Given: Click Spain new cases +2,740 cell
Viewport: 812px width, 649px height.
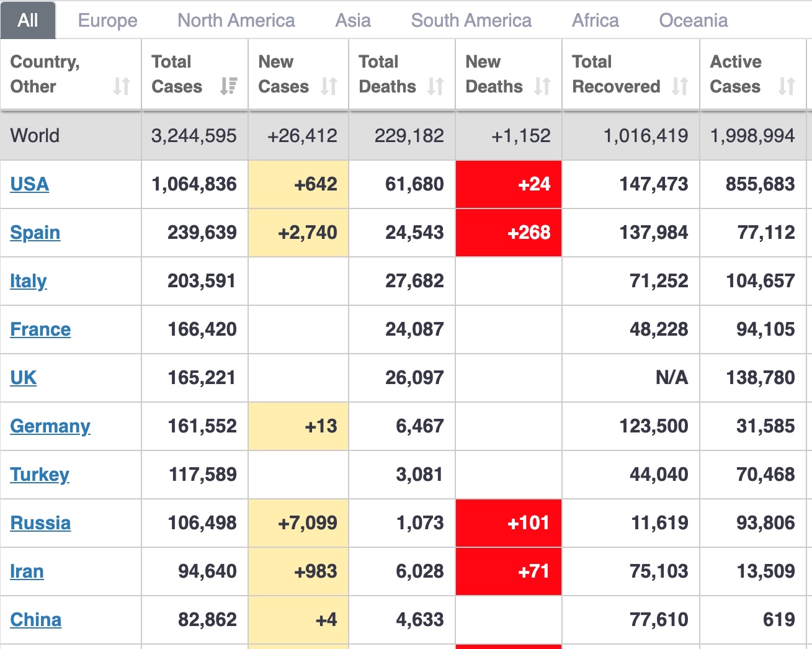Looking at the screenshot, I should pyautogui.click(x=298, y=233).
